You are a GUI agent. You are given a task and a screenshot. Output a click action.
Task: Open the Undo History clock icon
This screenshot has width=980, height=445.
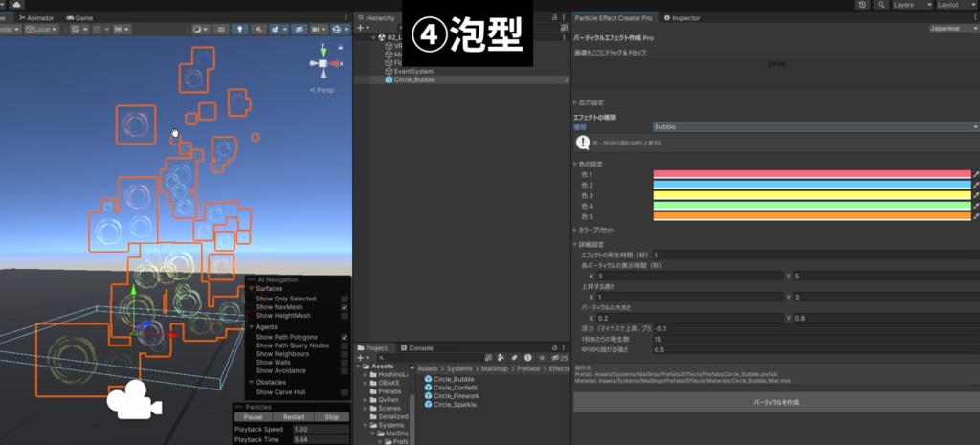[862, 5]
